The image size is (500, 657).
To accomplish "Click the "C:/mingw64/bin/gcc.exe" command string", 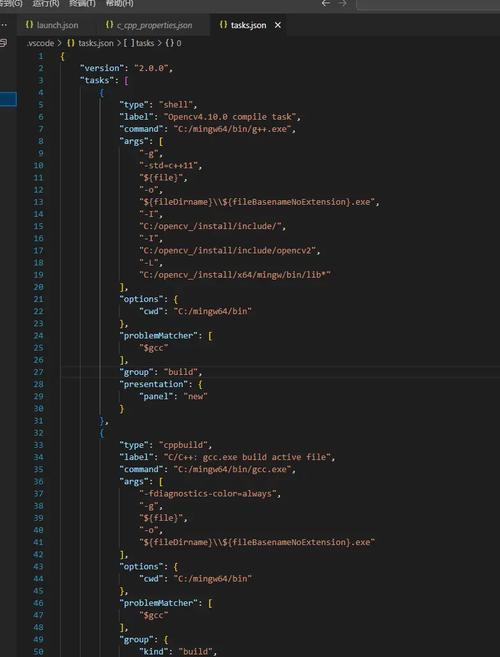I will tap(233, 469).
